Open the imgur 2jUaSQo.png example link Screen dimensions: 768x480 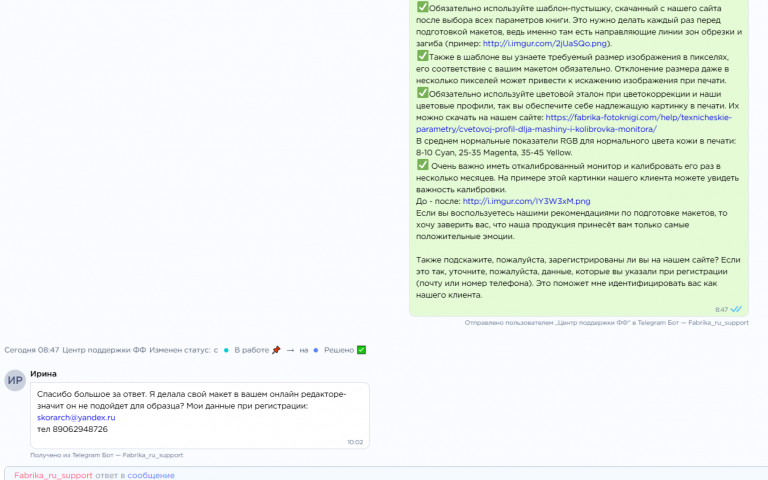coord(545,43)
